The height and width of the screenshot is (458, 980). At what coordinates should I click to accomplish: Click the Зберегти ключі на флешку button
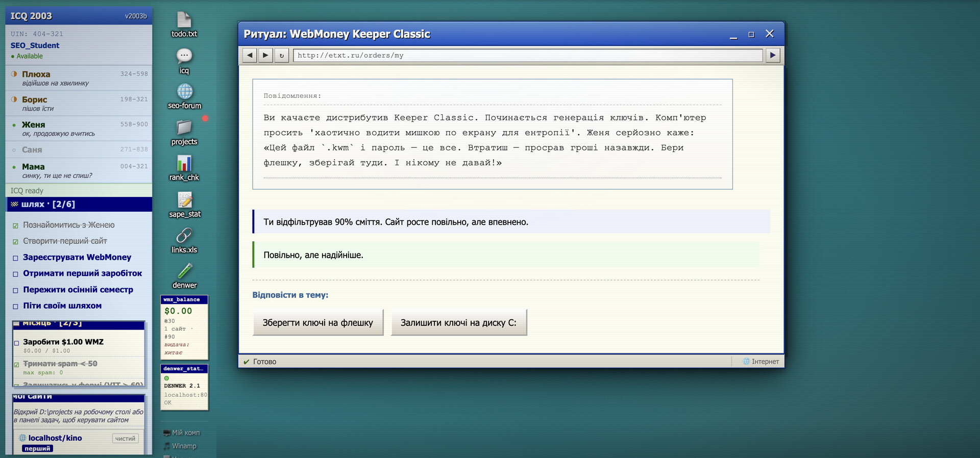tap(317, 322)
